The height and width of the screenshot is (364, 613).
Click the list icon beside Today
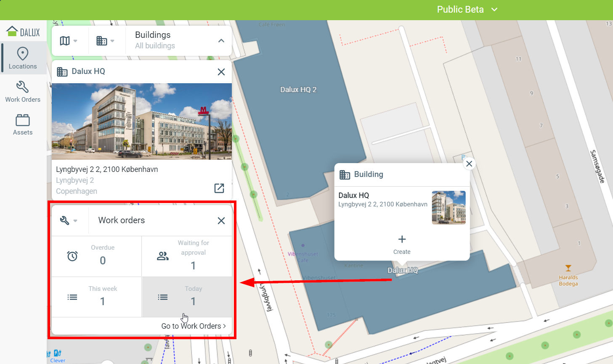point(163,297)
